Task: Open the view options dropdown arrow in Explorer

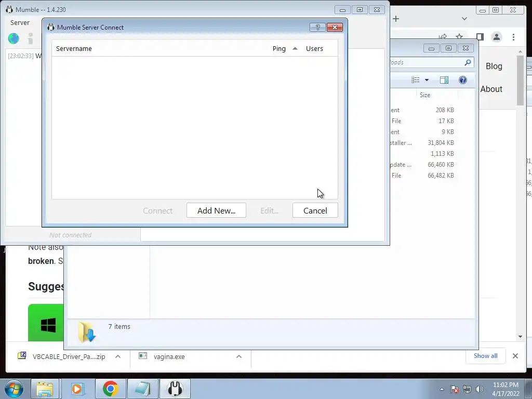Action: (x=427, y=80)
